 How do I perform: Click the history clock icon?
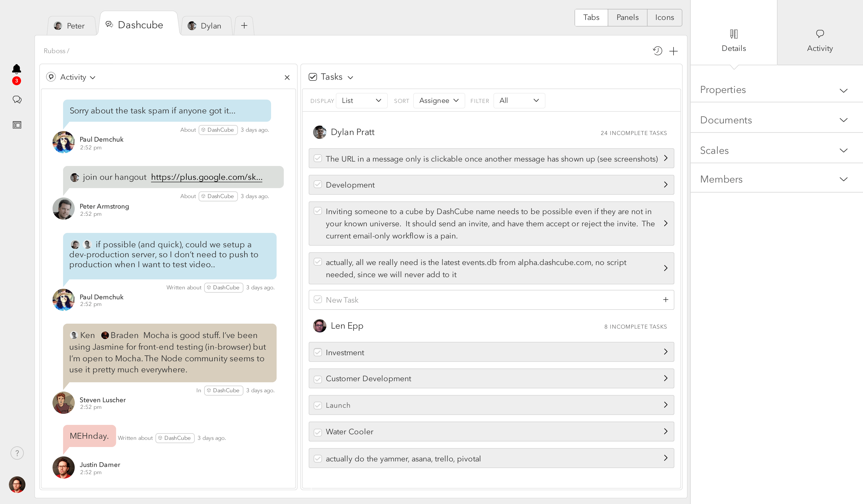pos(657,51)
